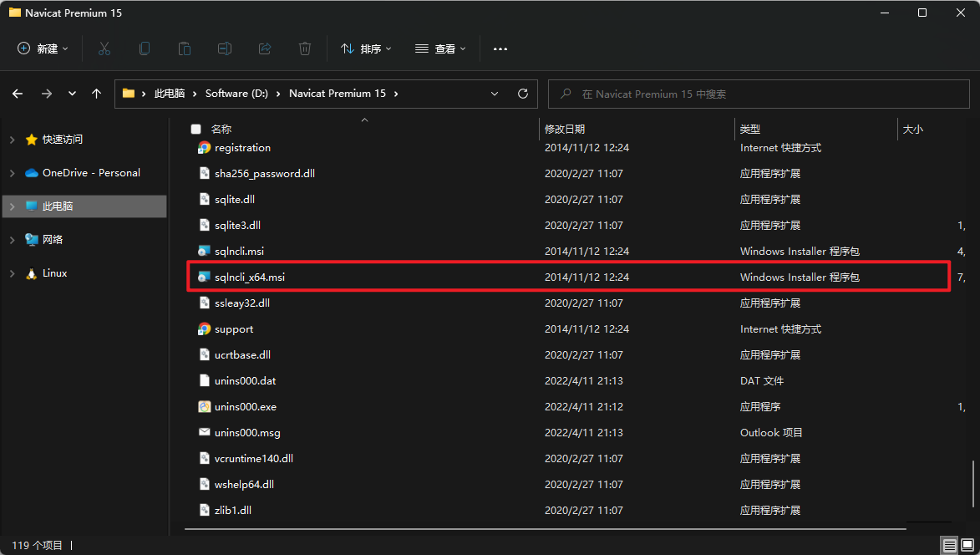Viewport: 980px width, 555px height.
Task: Go up one folder level arrow
Action: (96, 94)
